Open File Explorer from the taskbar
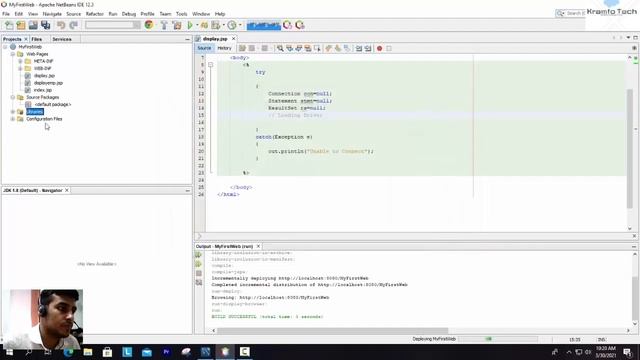Viewport: 640px width, 360px height. [88, 352]
